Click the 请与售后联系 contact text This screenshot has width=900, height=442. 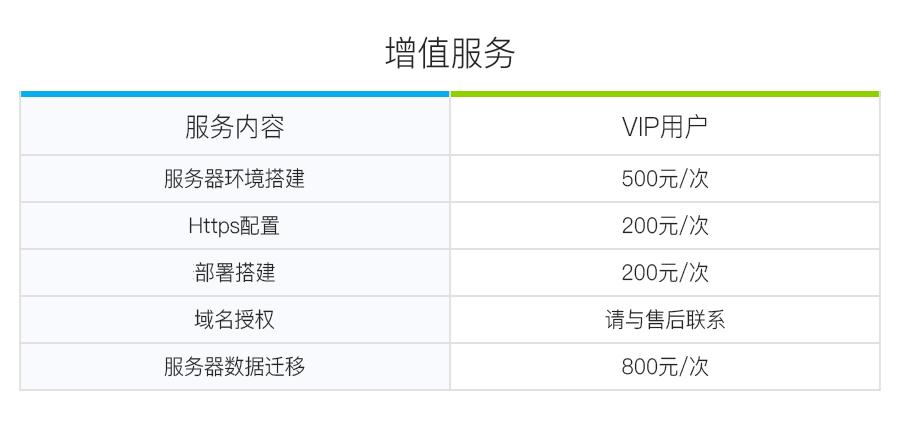point(664,320)
